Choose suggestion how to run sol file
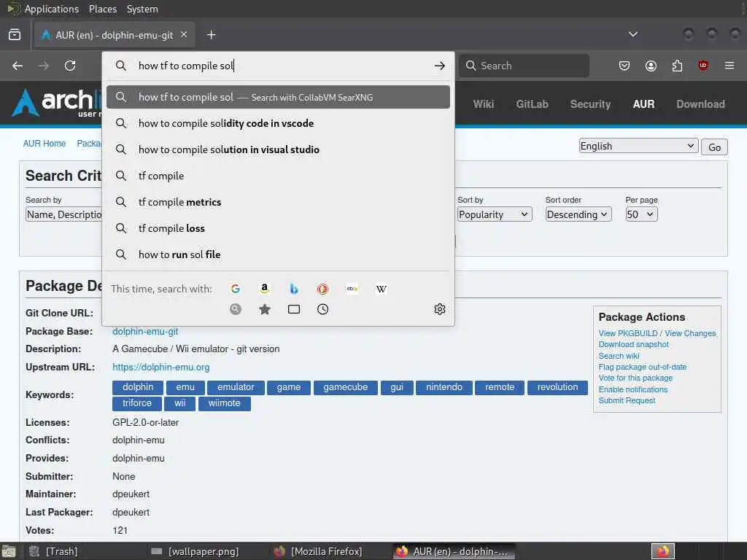Screen dimensions: 747x560 click(x=278, y=254)
